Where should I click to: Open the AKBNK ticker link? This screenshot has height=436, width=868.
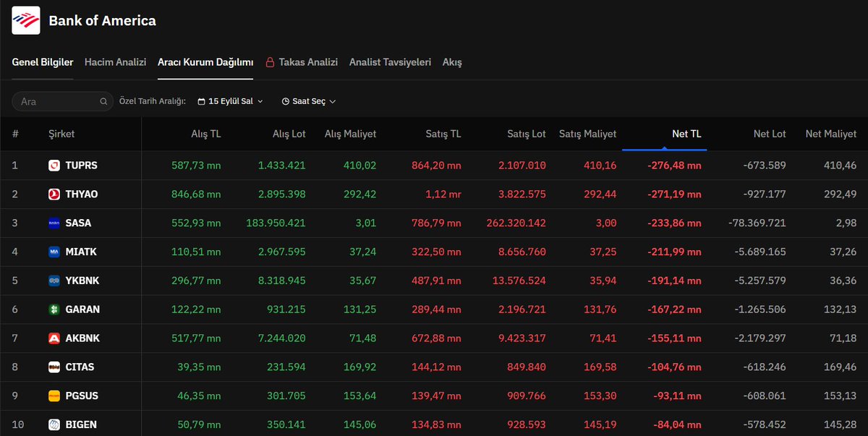click(x=82, y=338)
